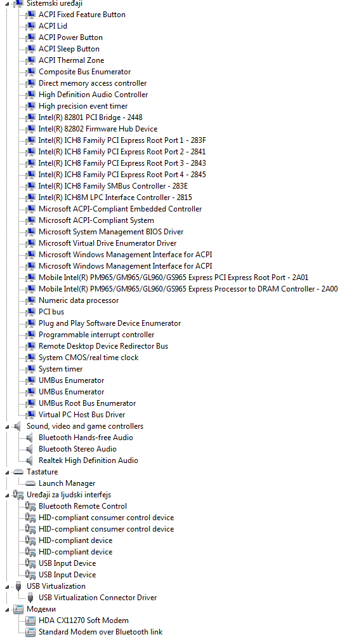The height and width of the screenshot is (644, 352).
Task: Click the Sound, video and game controllers speaker icon
Action: pos(17,426)
